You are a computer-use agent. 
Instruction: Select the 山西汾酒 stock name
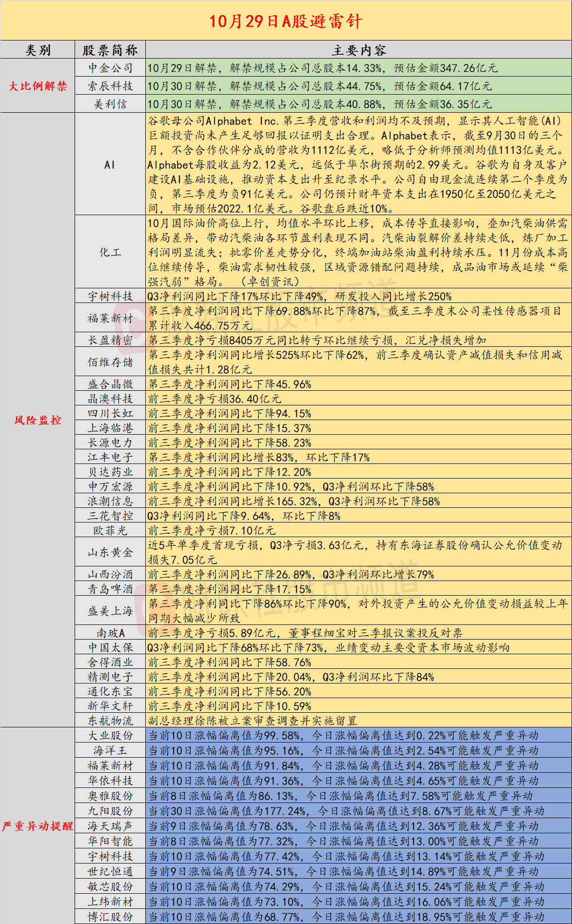[x=110, y=574]
